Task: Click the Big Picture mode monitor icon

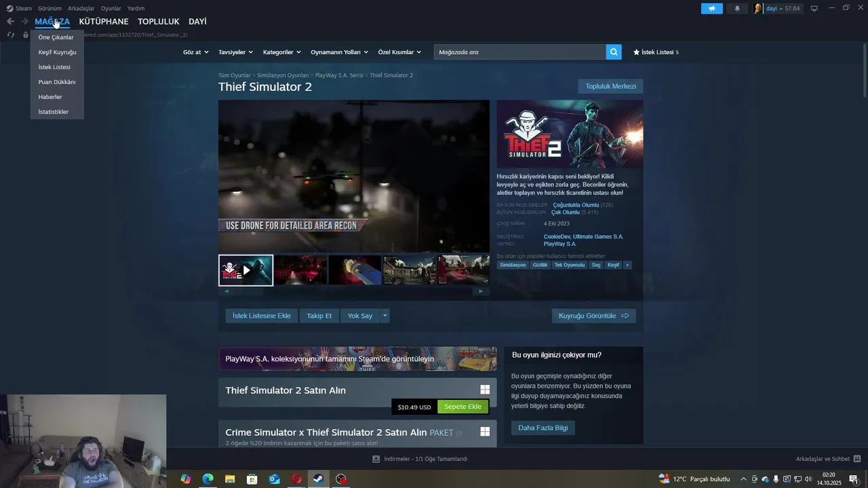Action: (814, 9)
